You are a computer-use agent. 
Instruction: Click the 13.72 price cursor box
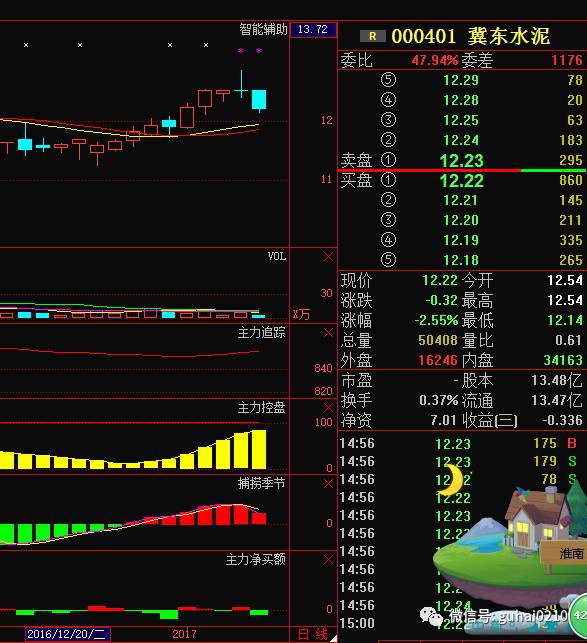click(313, 30)
